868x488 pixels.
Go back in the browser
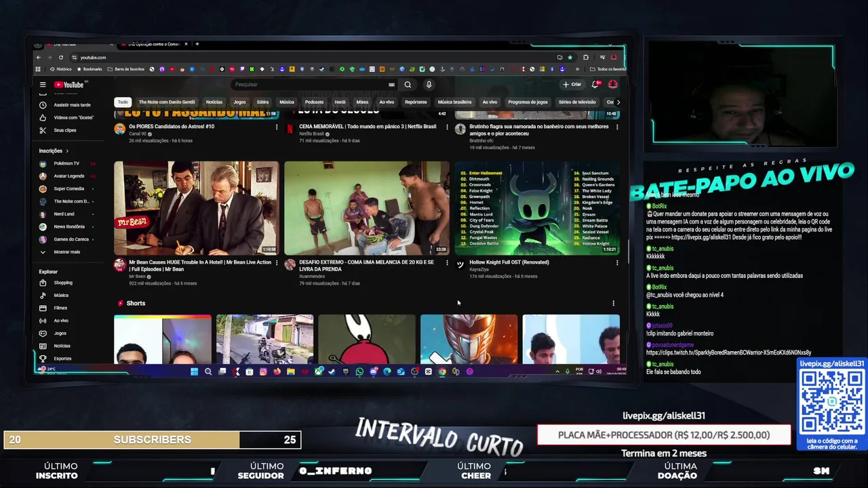click(x=39, y=58)
